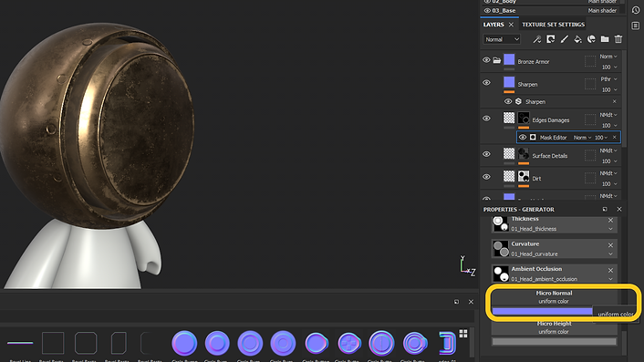Click the Sharpen filter S icon

click(x=518, y=101)
